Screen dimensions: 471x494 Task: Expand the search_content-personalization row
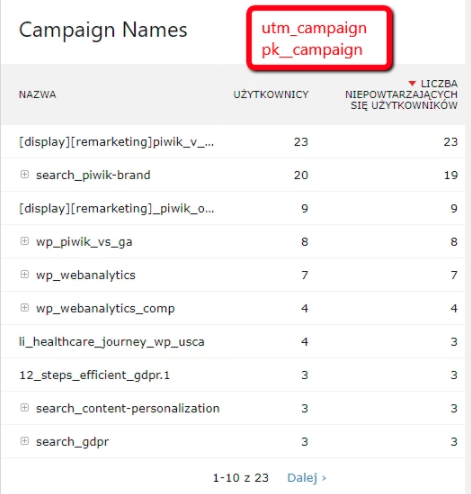24,408
